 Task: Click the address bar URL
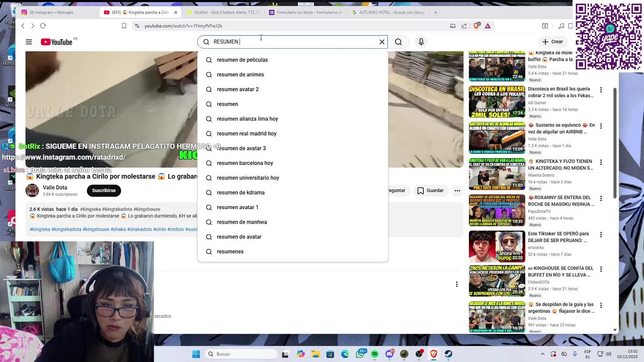click(x=183, y=26)
